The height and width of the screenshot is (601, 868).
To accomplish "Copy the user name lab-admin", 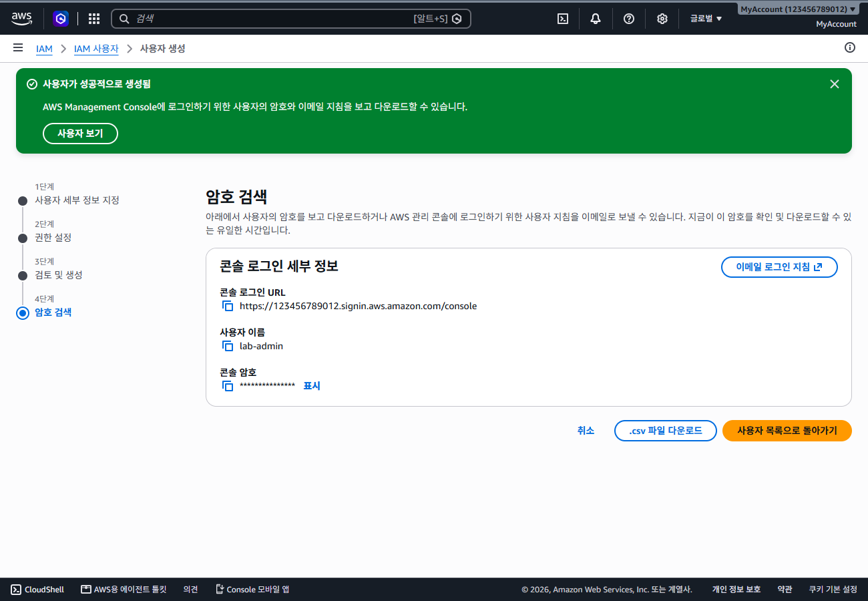I will [x=228, y=347].
